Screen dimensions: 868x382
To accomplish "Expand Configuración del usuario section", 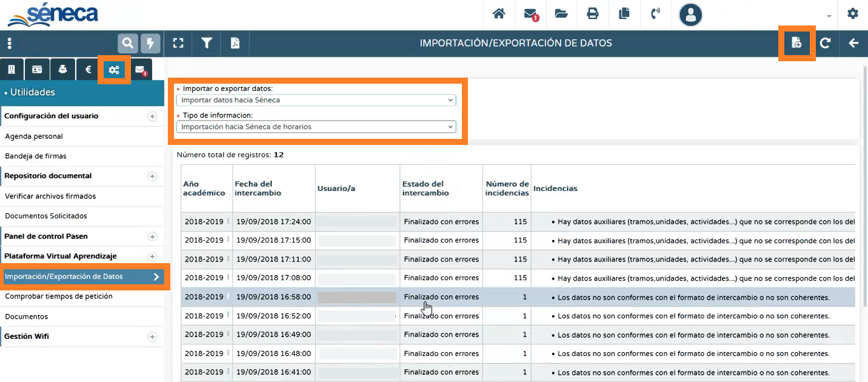I will (152, 116).
